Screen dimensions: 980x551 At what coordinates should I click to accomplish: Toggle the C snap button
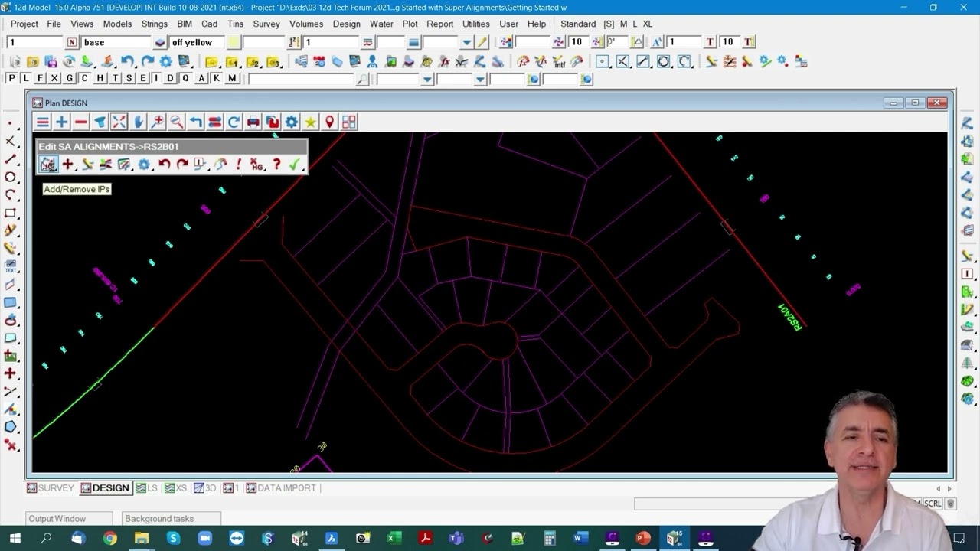[84, 79]
